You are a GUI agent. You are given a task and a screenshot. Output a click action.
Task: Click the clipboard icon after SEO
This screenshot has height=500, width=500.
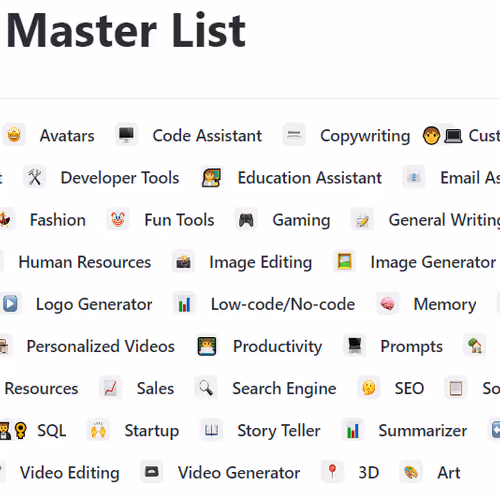(456, 388)
